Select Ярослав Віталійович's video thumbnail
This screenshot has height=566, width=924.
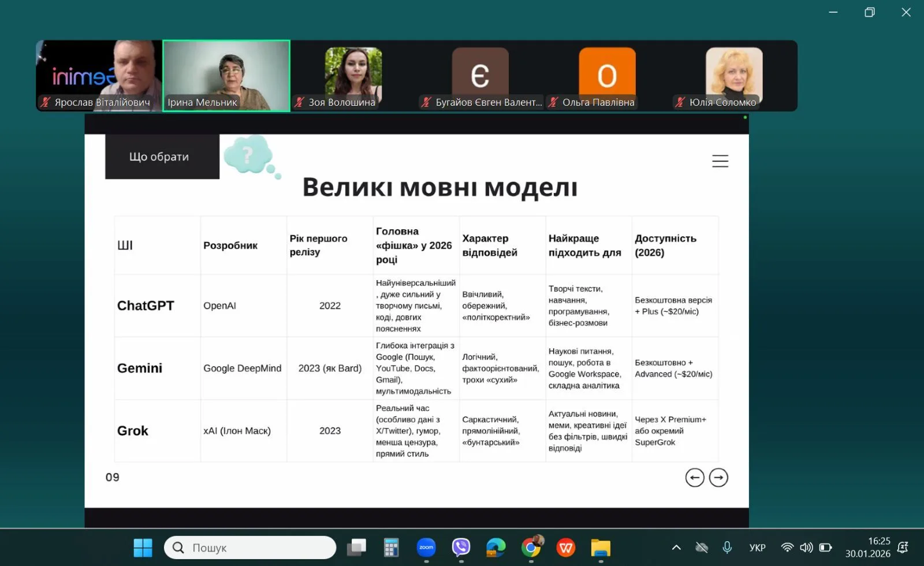(x=99, y=76)
